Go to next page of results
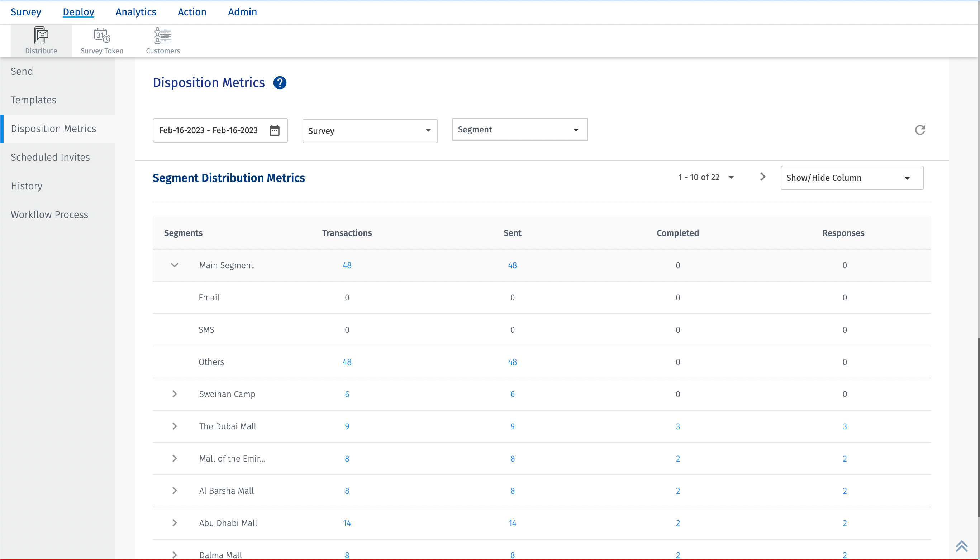This screenshot has width=980, height=560. pos(762,177)
